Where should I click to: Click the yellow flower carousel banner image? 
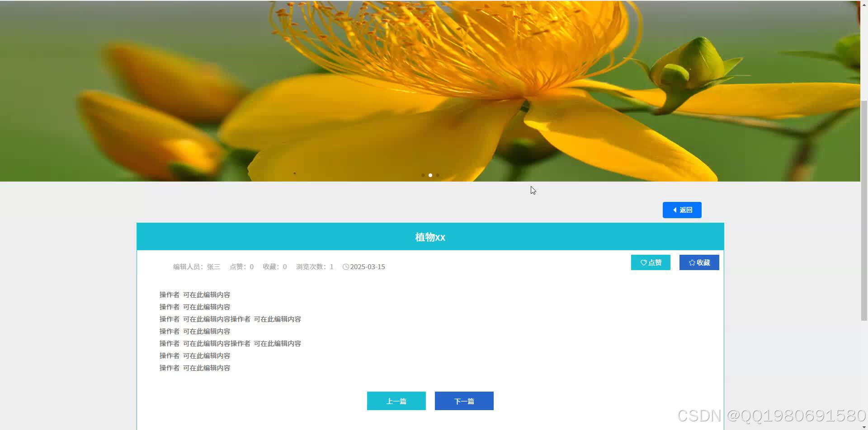(429, 90)
